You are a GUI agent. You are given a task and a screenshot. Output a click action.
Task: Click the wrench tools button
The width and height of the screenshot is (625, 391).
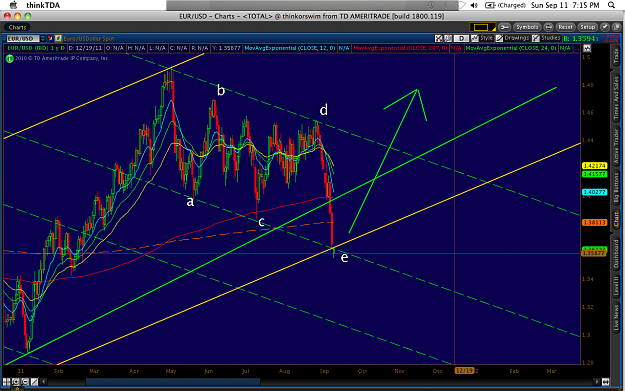point(504,27)
